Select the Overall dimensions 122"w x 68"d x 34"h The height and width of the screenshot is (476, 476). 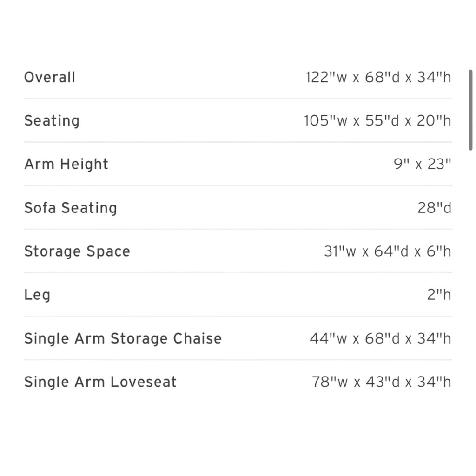[x=378, y=77]
